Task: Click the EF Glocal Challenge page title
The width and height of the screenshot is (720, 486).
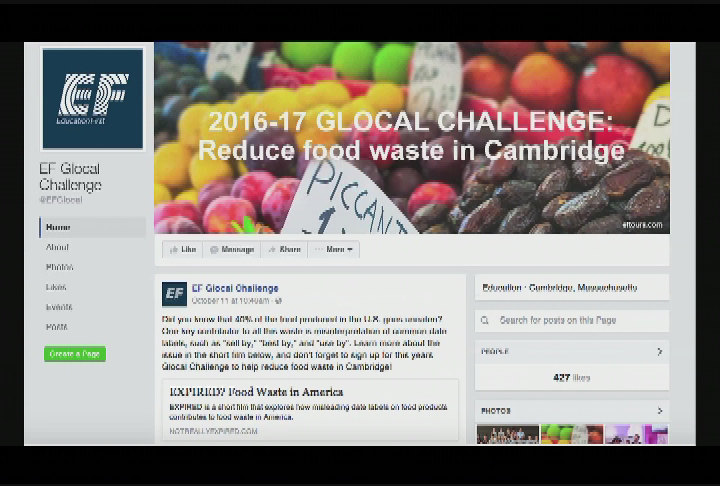Action: click(70, 177)
